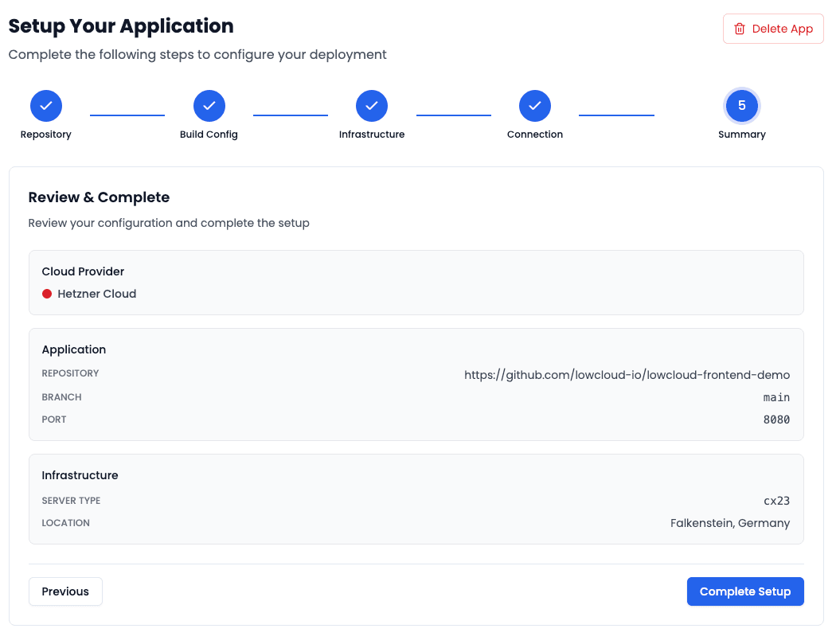Click the Complete Setup button

pos(745,591)
